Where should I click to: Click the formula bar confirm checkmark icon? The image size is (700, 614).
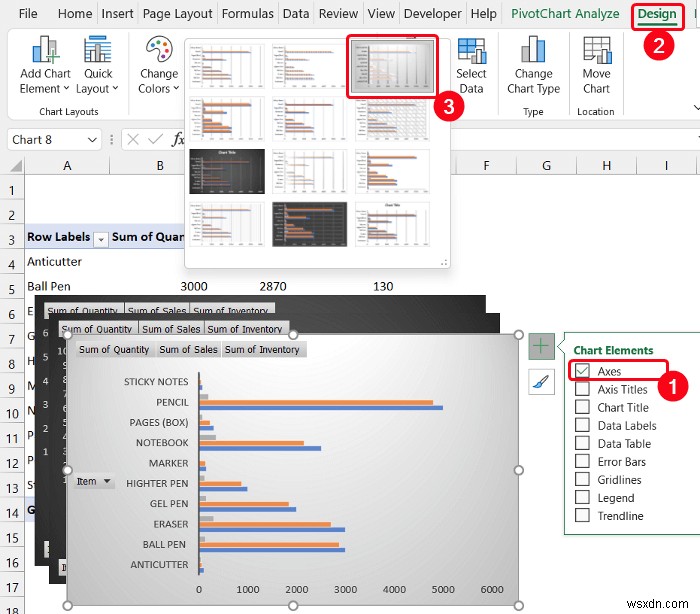155,140
